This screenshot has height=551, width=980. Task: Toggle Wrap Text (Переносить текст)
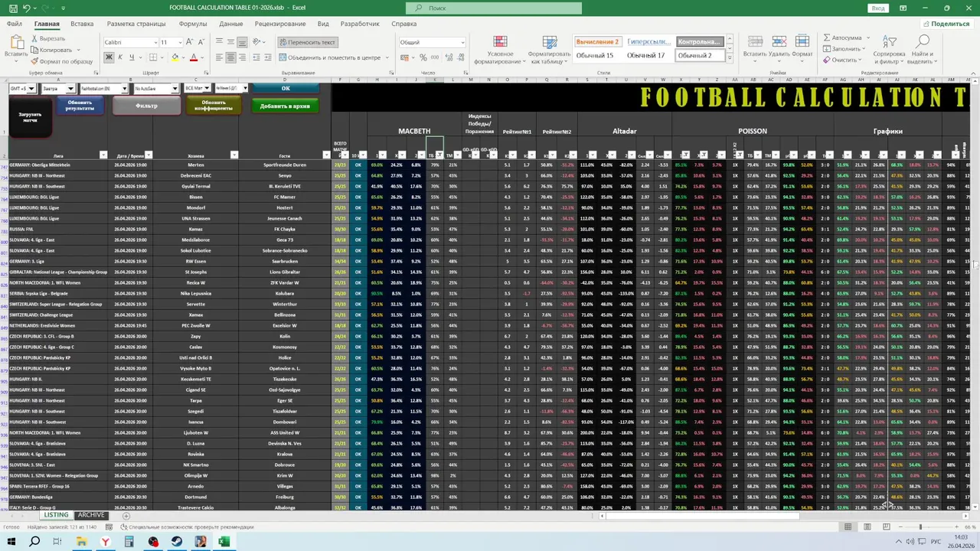click(306, 42)
